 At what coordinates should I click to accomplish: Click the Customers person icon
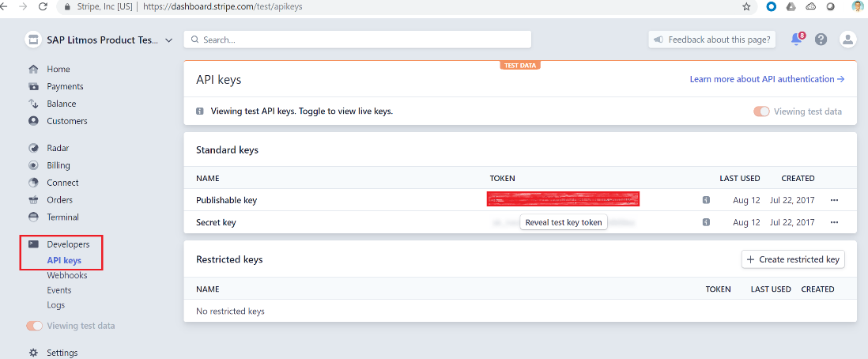(34, 121)
